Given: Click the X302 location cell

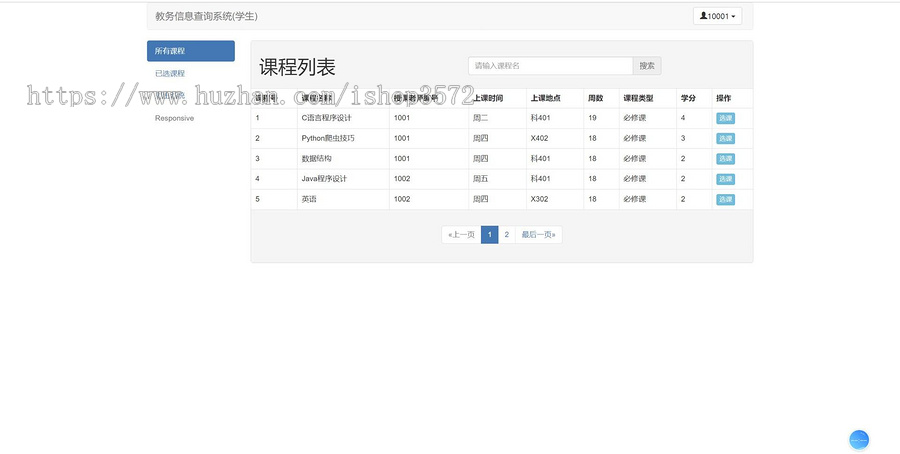Looking at the screenshot, I should pyautogui.click(x=540, y=199).
